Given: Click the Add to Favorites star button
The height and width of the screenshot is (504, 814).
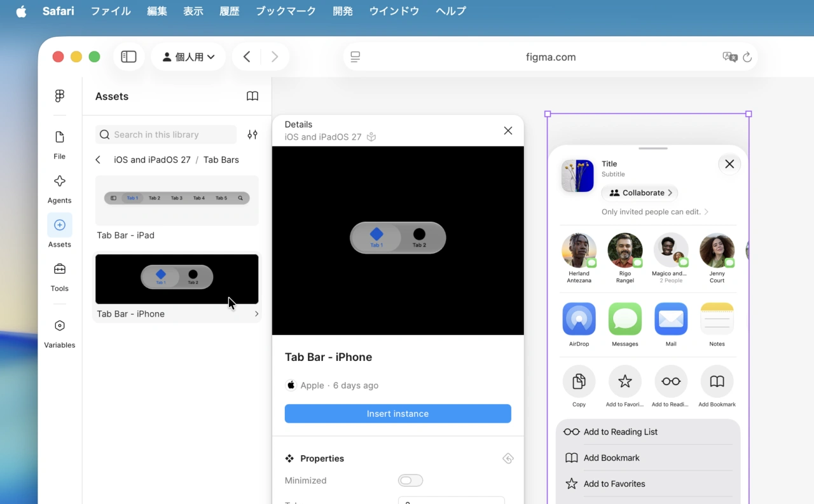Looking at the screenshot, I should 625,381.
